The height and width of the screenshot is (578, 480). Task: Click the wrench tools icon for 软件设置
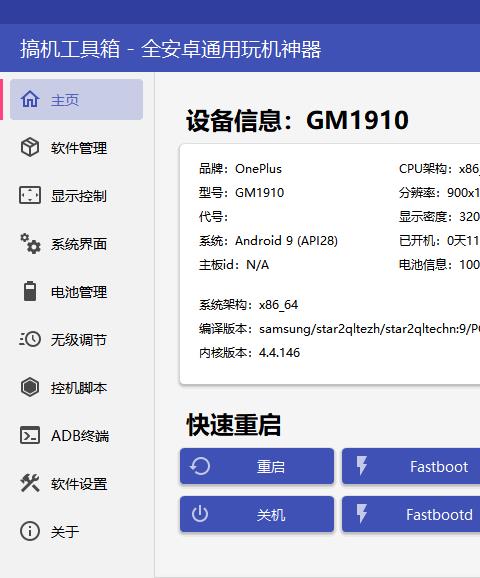[x=30, y=483]
